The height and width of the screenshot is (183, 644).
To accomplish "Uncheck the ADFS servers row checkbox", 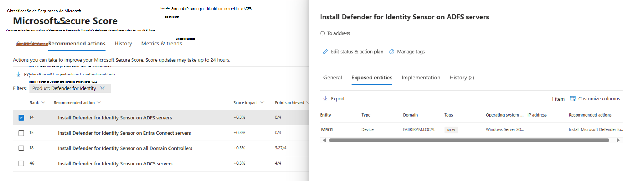I will pyautogui.click(x=21, y=118).
